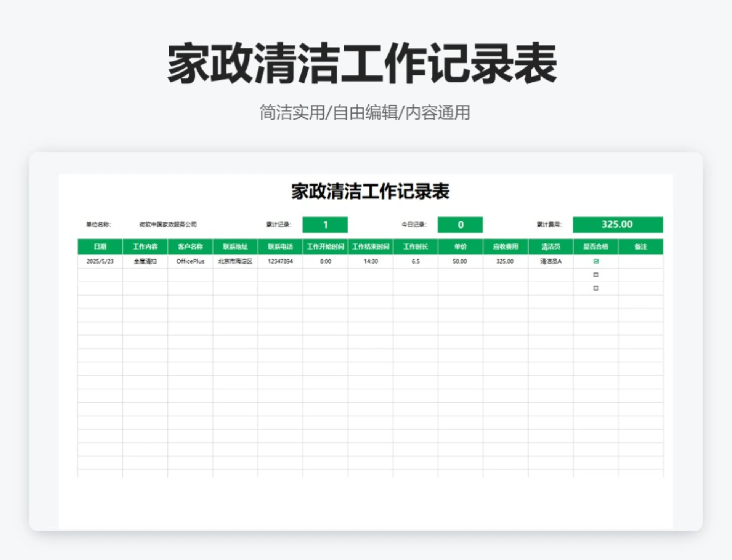Select the 8:00 start time cell
Screen dimensions: 732x560
point(325,262)
